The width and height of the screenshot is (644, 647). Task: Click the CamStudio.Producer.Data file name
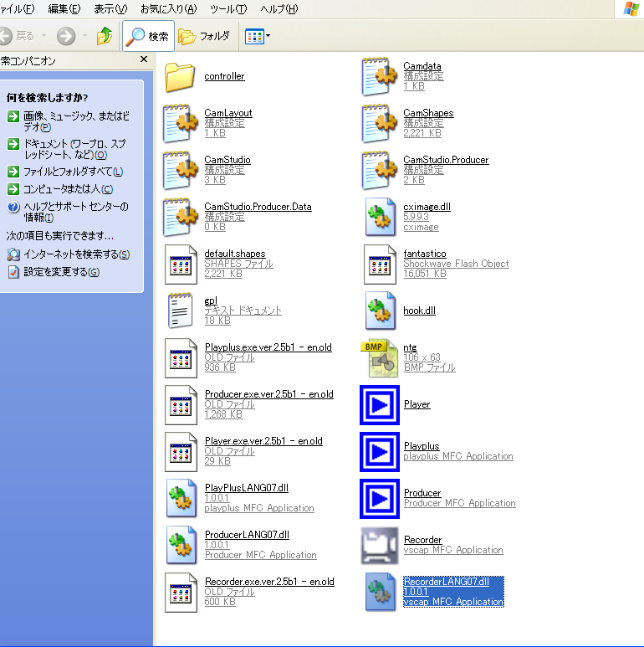[258, 207]
